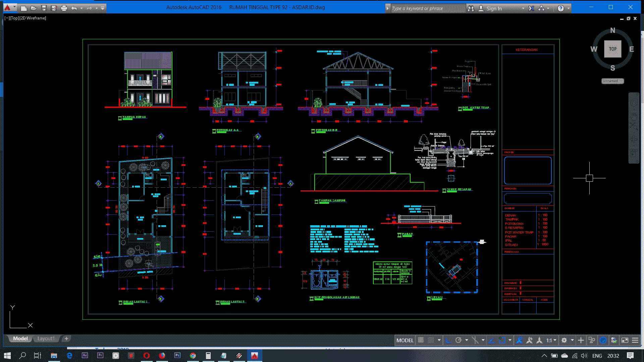Click the Undo icon in the toolbar
644x362 pixels.
click(74, 8)
